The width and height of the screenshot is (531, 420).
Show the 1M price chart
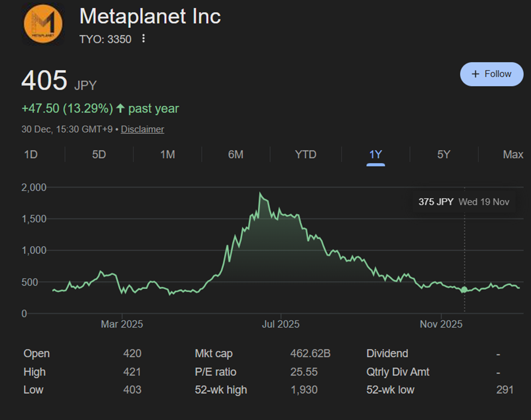[167, 155]
